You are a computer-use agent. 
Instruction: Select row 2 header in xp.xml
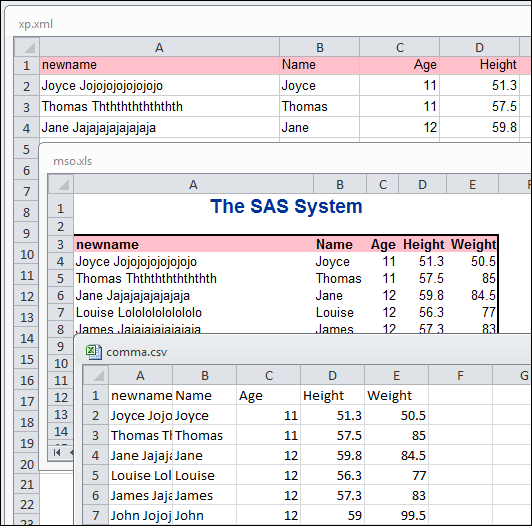[27, 86]
